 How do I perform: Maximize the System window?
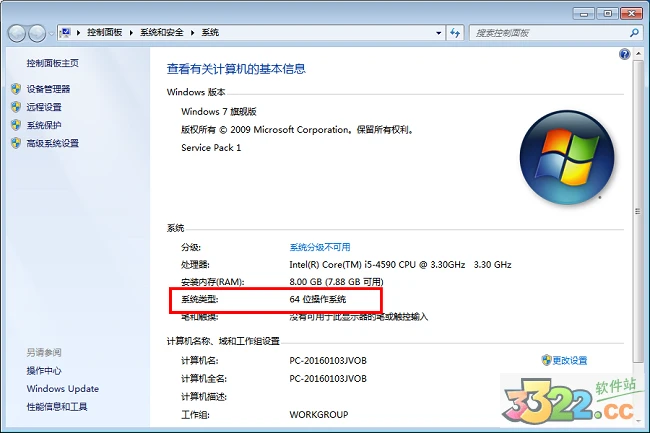(608, 14)
